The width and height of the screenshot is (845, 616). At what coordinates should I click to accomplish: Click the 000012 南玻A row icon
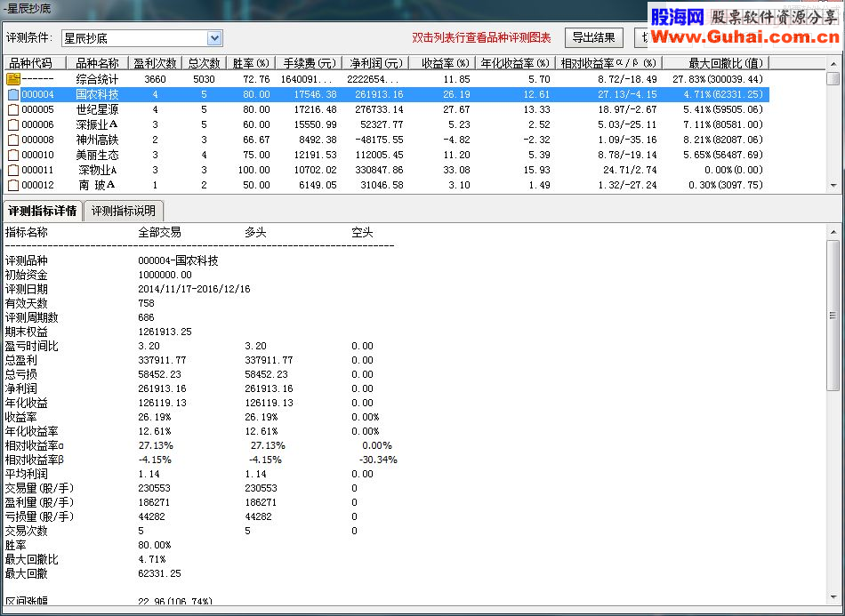pos(13,185)
